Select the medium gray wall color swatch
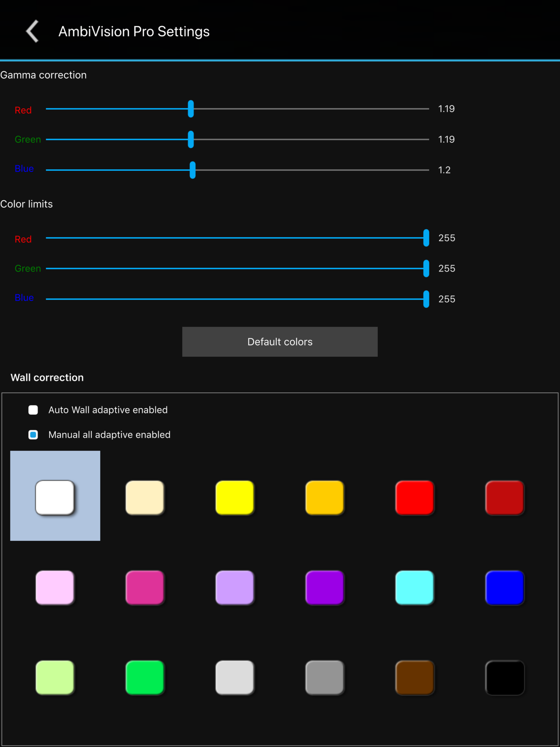 pyautogui.click(x=325, y=677)
